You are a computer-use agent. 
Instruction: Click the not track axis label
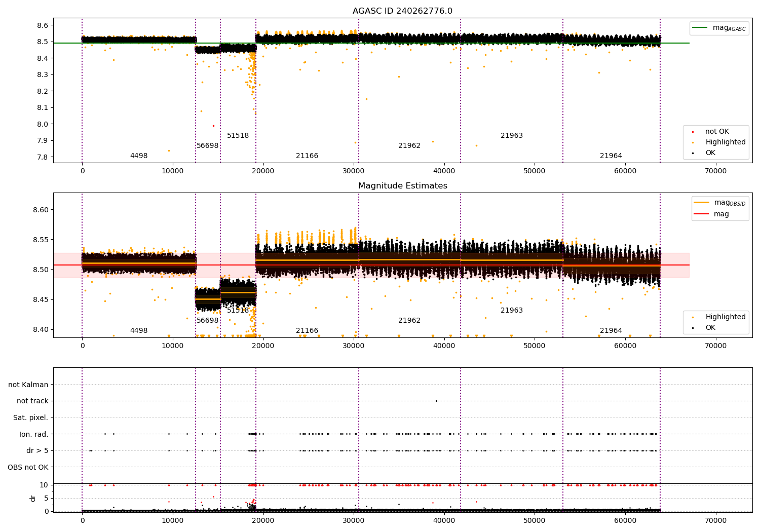point(32,401)
